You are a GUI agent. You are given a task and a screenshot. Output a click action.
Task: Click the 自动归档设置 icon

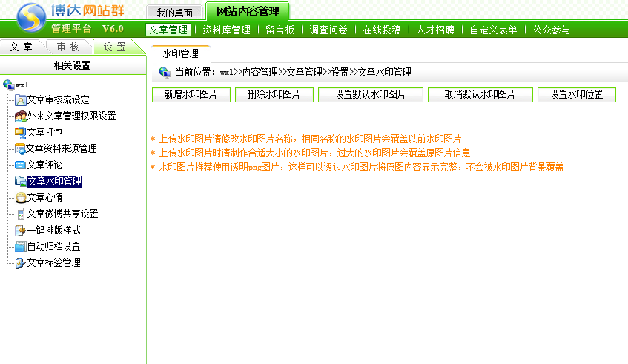(21, 247)
